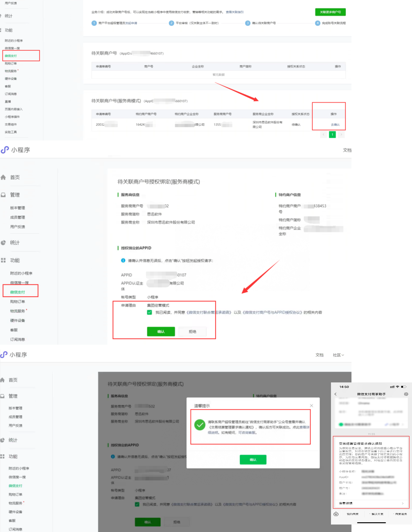
Task: Click the 申请单编号 value 20032 cell
Action: click(106, 125)
